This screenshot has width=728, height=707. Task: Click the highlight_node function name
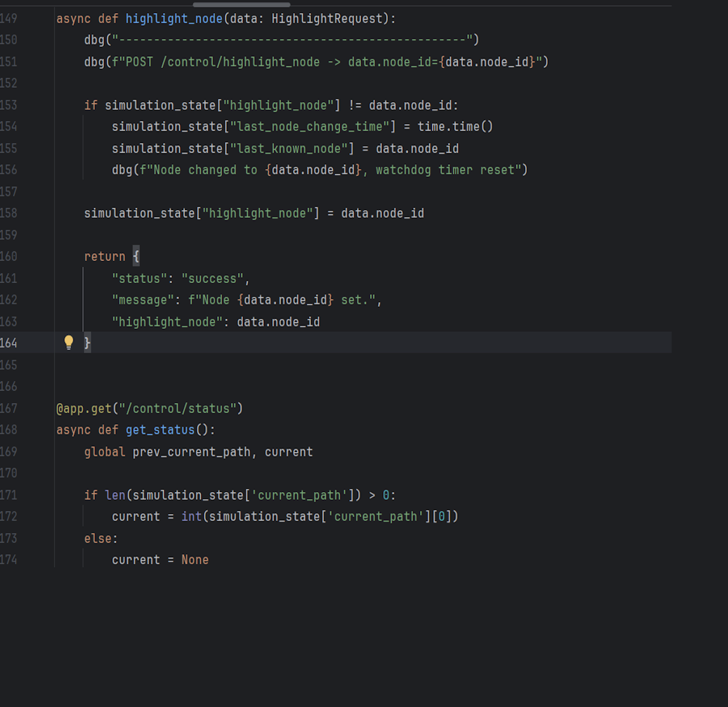click(x=174, y=19)
